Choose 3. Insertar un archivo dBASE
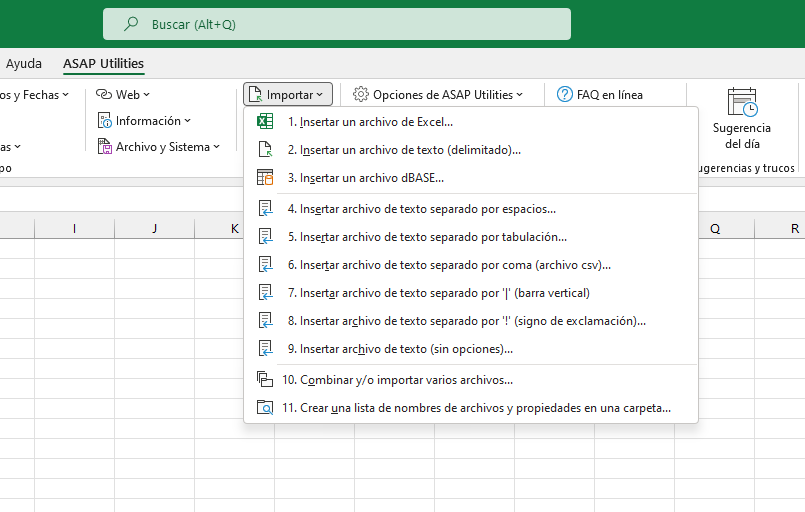The height and width of the screenshot is (512, 805). tap(471, 178)
